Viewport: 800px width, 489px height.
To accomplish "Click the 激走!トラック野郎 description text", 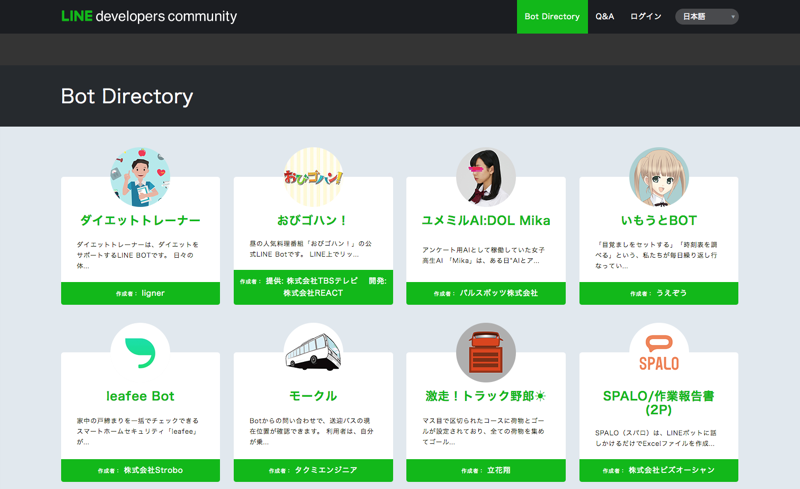I will [x=484, y=431].
